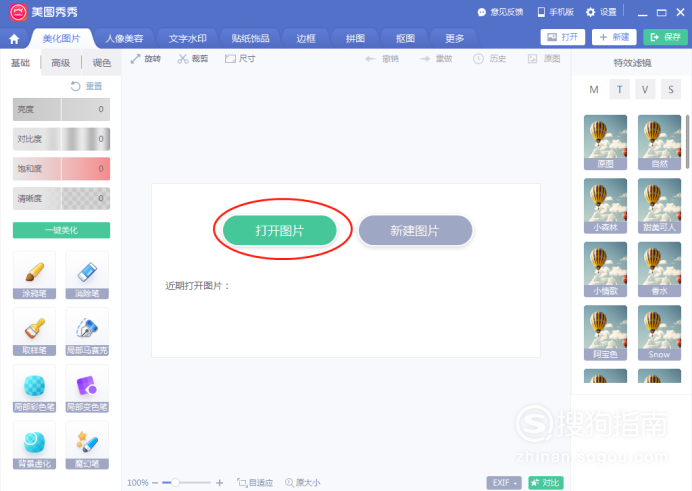
Task: Switch to the 人像美容 tab
Action: 124,39
